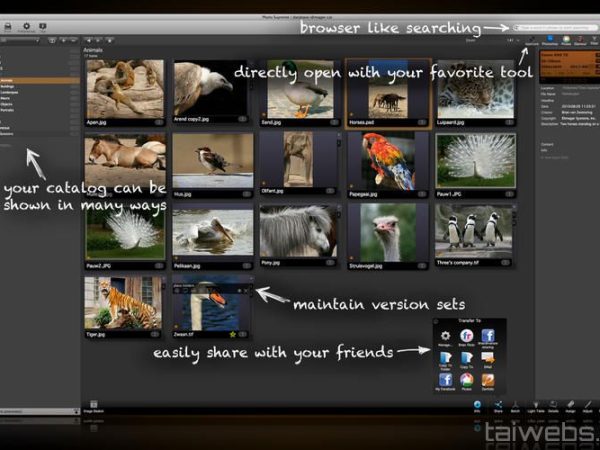Select the Animals category in sidebar

(x=40, y=81)
